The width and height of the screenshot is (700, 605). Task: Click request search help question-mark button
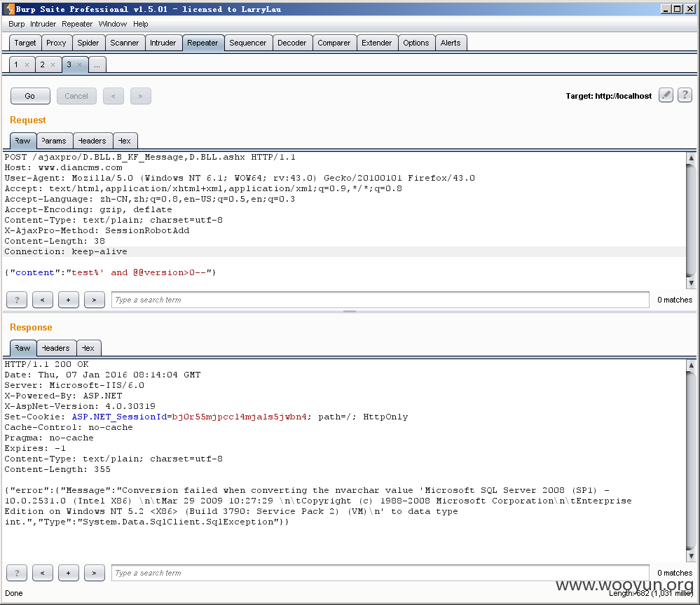point(17,300)
